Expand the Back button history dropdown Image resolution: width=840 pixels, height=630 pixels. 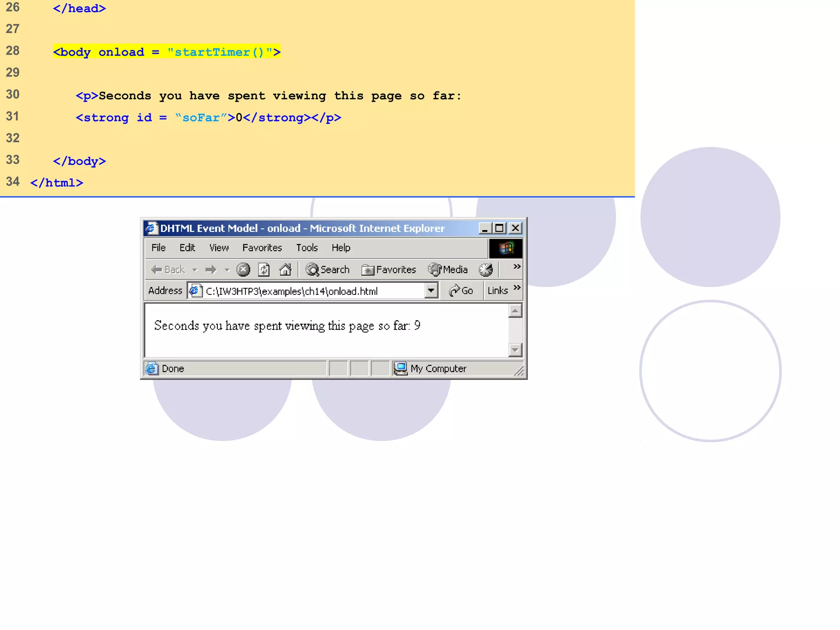tap(195, 270)
